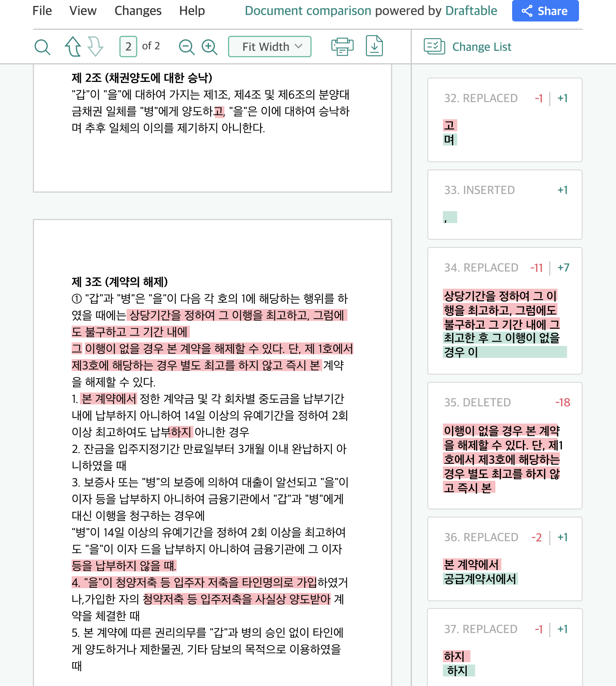Screen dimensions: 616x686
Task: Go to previous change arrow
Action: coord(73,47)
